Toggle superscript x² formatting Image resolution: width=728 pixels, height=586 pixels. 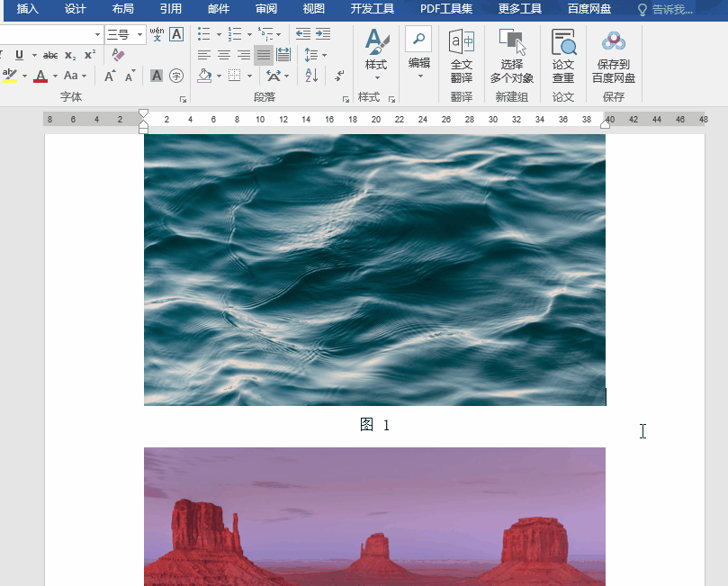(89, 55)
